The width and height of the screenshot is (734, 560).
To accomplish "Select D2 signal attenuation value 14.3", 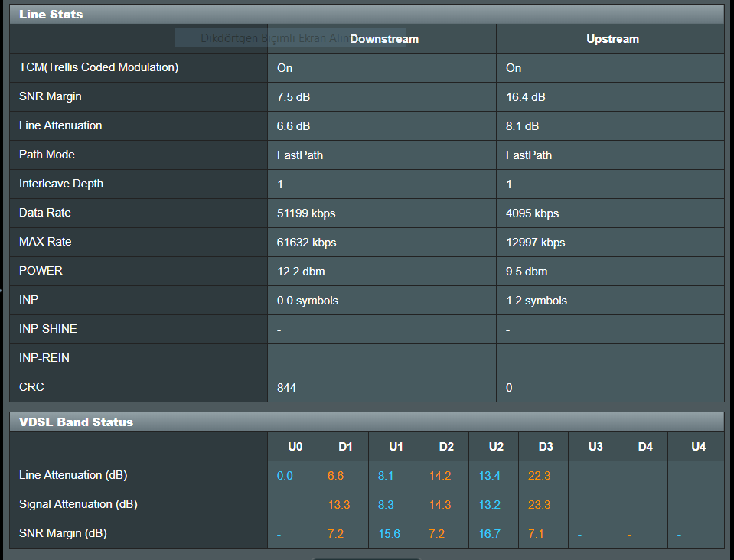I will point(440,505).
